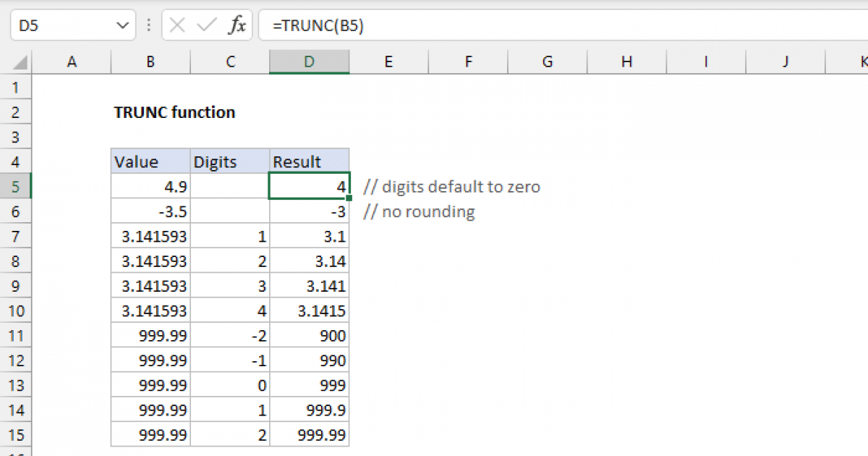
Task: Select the Digits header cell
Action: point(229,161)
